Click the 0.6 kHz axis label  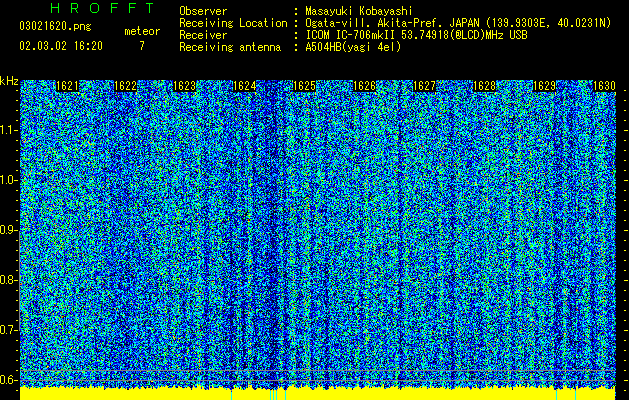[x=9, y=380]
